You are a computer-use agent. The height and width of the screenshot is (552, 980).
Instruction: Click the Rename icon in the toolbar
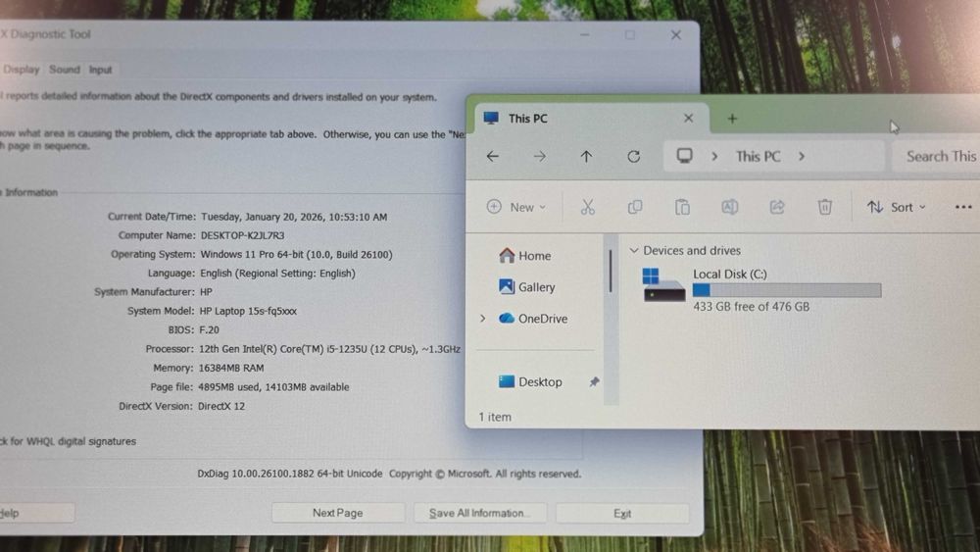pyautogui.click(x=729, y=207)
